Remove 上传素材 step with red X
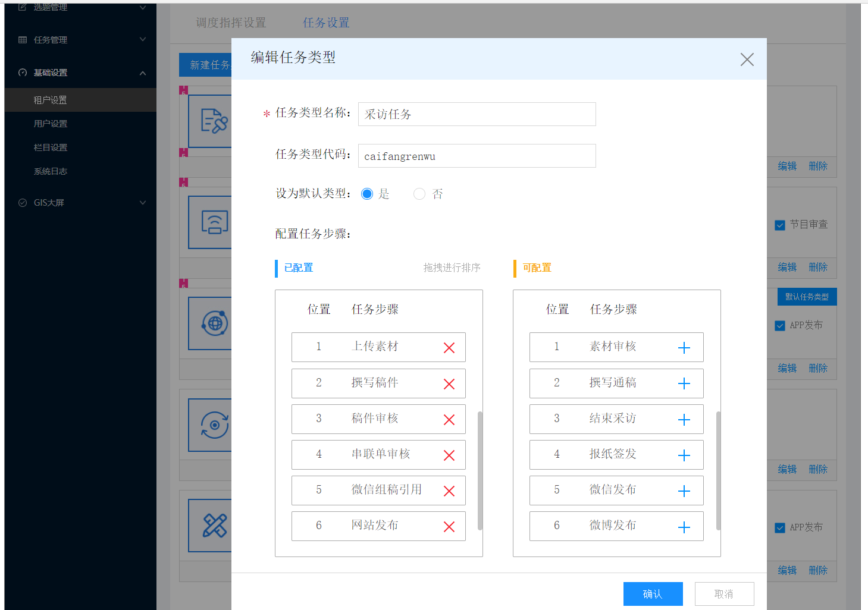The height and width of the screenshot is (610, 868). 449,348
